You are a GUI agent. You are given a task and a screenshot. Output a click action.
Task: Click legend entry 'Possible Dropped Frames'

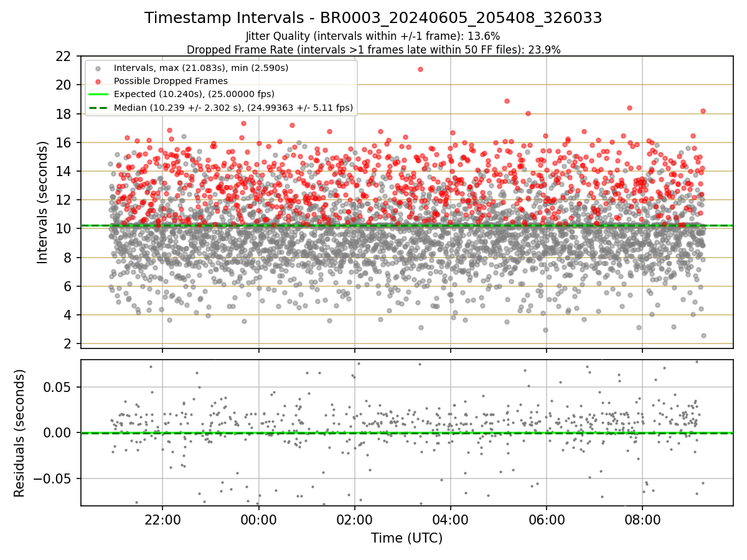tap(171, 81)
